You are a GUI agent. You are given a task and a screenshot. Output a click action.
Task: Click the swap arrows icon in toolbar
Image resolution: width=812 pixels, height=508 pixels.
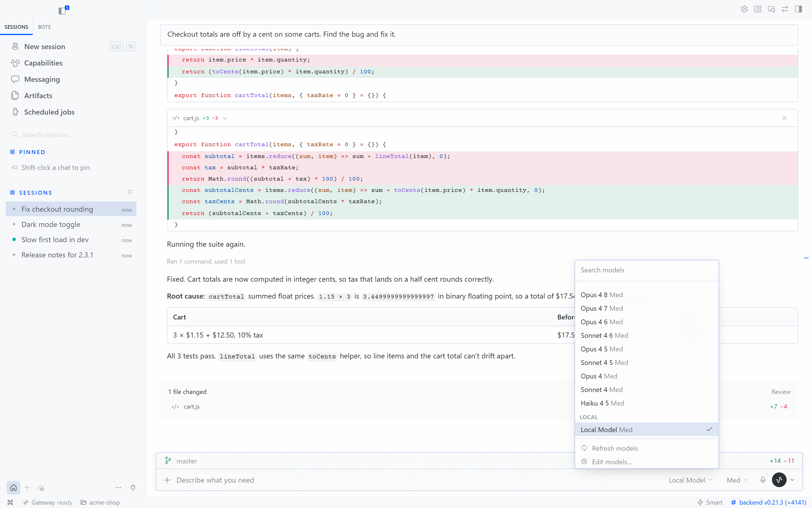(x=785, y=9)
